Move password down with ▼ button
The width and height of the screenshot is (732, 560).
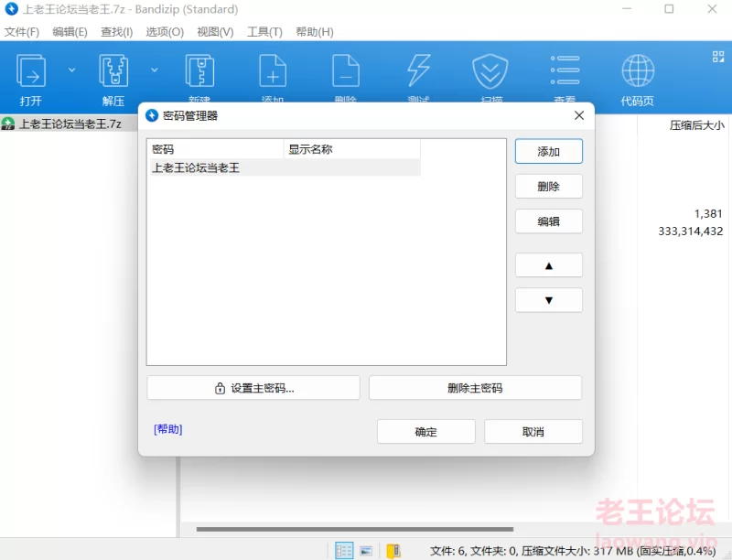pos(548,300)
